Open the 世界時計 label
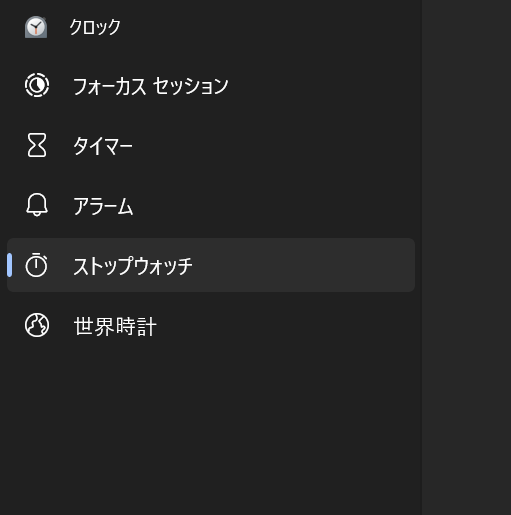This screenshot has width=511, height=515. coord(115,326)
